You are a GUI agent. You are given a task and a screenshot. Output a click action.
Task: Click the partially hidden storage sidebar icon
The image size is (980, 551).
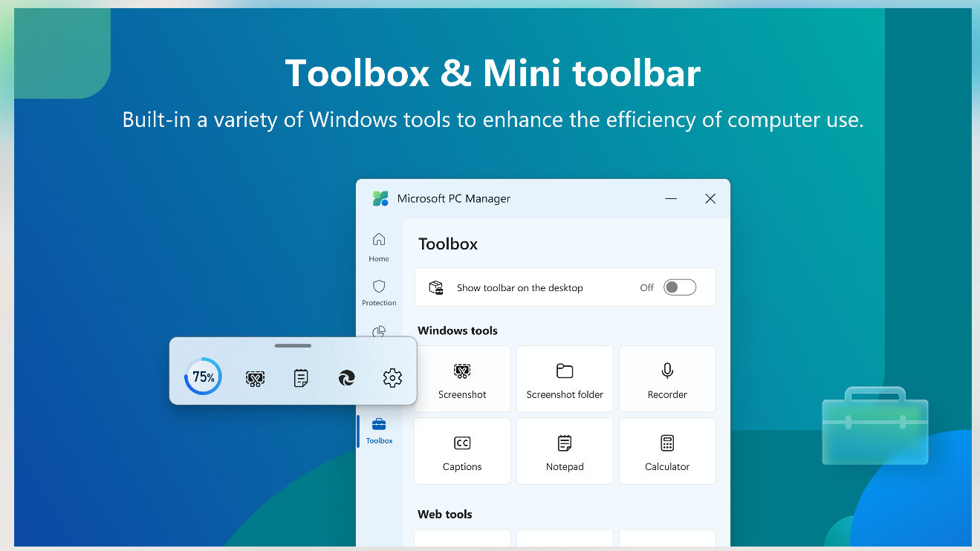tap(379, 330)
